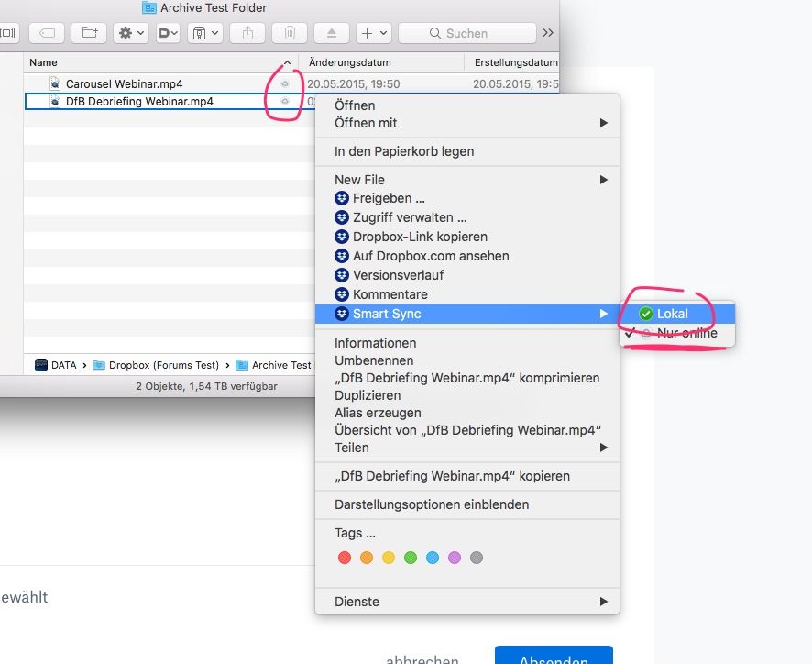Click the Smart Sync status icon beside Carousel Webinar.mp4

coord(284,83)
